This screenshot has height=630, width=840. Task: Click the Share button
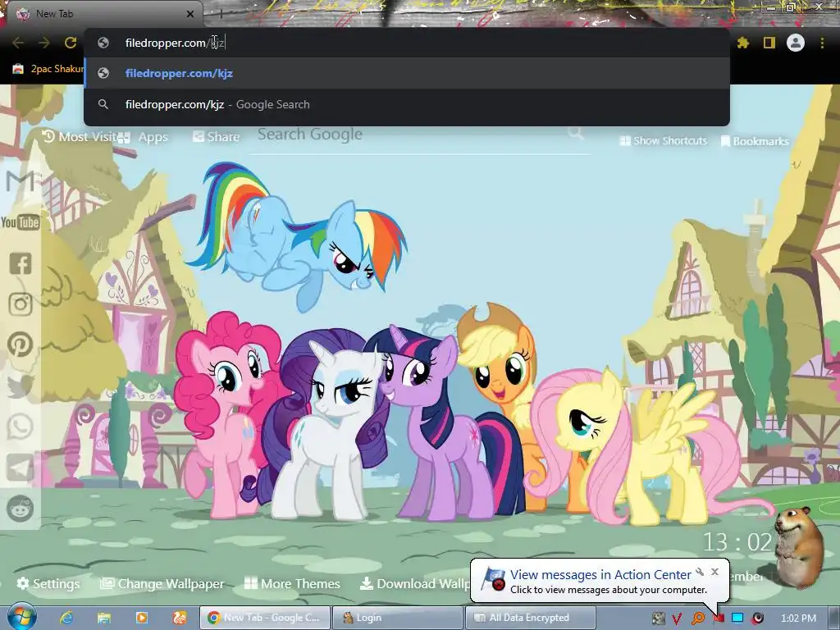(216, 137)
